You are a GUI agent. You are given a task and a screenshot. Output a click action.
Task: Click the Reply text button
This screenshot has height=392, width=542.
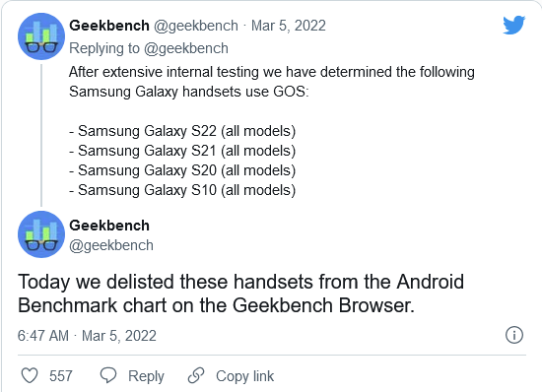(x=146, y=376)
